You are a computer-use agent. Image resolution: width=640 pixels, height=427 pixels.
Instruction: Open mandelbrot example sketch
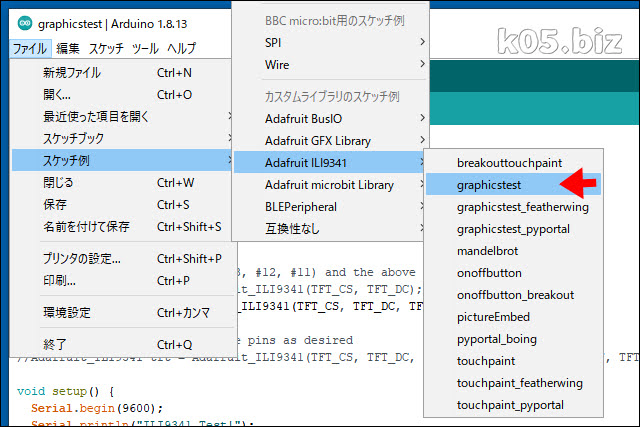(x=513, y=251)
